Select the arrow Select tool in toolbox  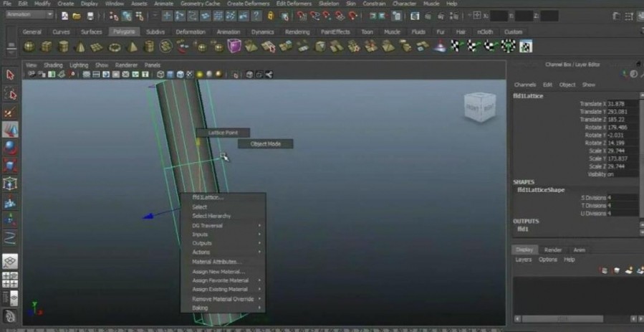[x=10, y=75]
